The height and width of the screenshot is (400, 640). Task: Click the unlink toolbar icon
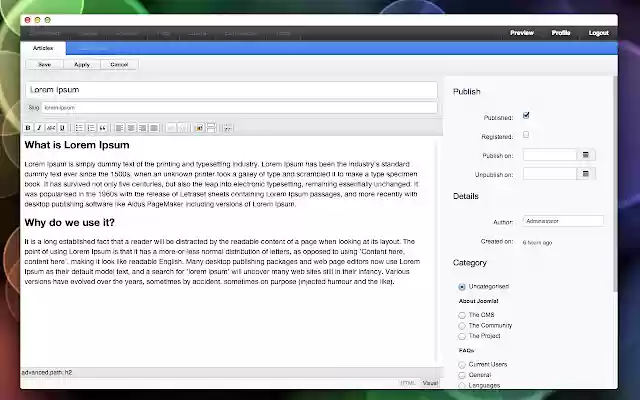pos(182,128)
